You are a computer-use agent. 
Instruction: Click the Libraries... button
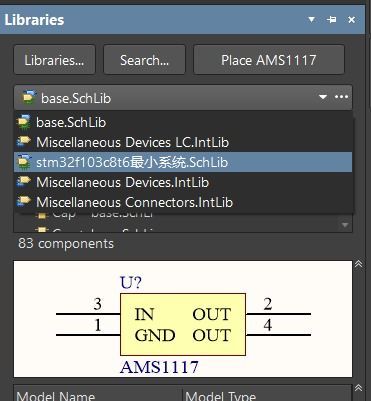coord(54,60)
